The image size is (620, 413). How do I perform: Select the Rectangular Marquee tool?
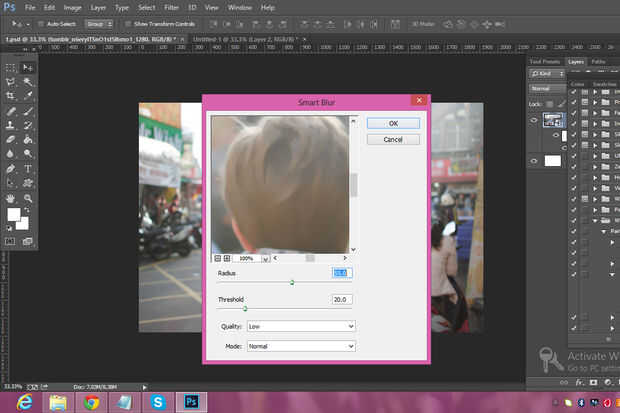point(10,67)
